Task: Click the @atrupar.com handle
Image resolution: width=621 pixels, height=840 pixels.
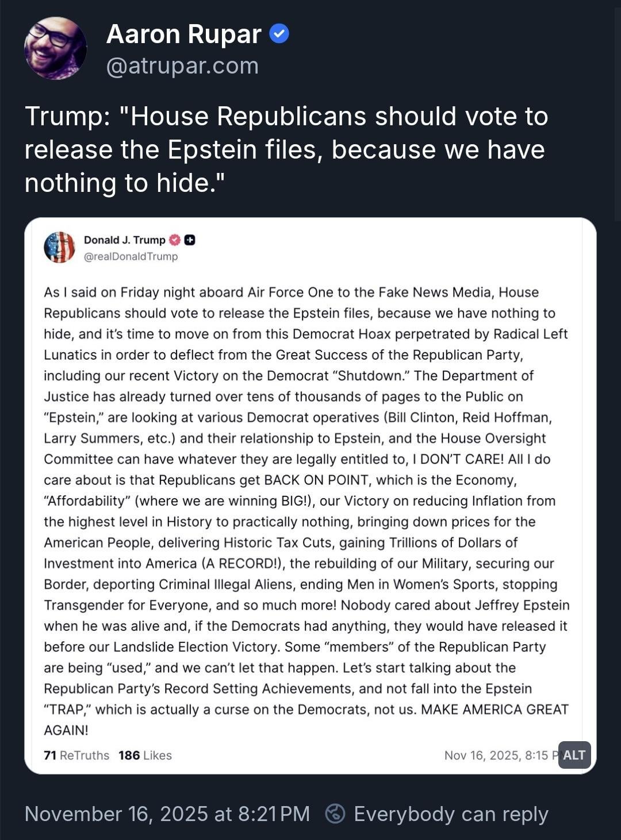Action: (182, 66)
